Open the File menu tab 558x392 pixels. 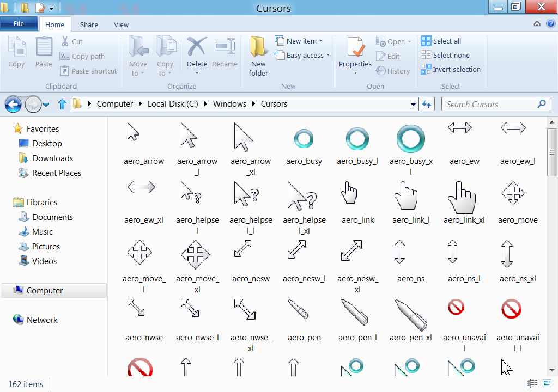pyautogui.click(x=19, y=24)
